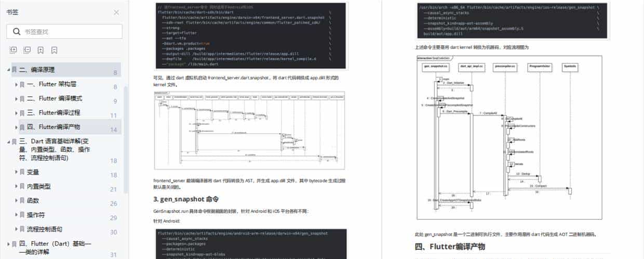Viewport: 644px width, 259px height.
Task: Click bookmark icon beside 三、Dart 语言基础详解
Action: click(x=15, y=141)
